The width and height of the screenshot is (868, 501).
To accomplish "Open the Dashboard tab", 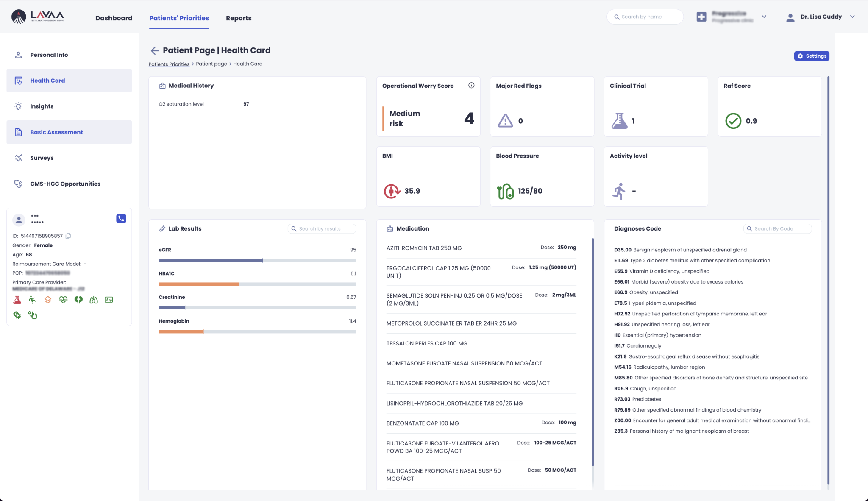I will [x=114, y=18].
